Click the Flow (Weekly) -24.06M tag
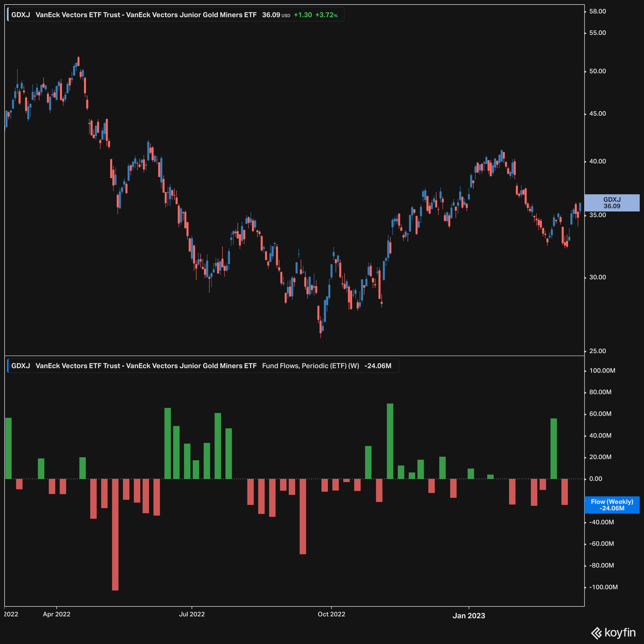This screenshot has height=644, width=644. 612,505
